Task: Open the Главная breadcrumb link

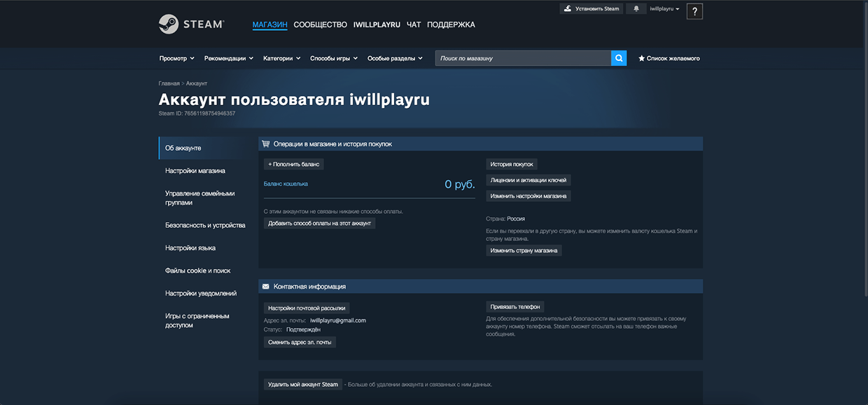Action: click(168, 81)
